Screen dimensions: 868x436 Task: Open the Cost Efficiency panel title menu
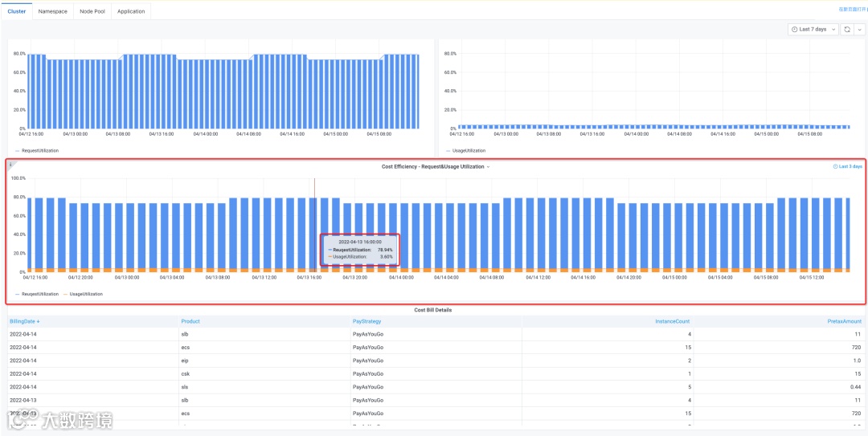(436, 166)
